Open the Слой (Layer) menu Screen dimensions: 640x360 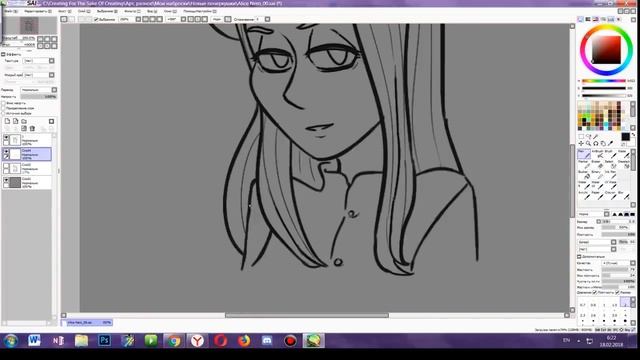point(84,11)
